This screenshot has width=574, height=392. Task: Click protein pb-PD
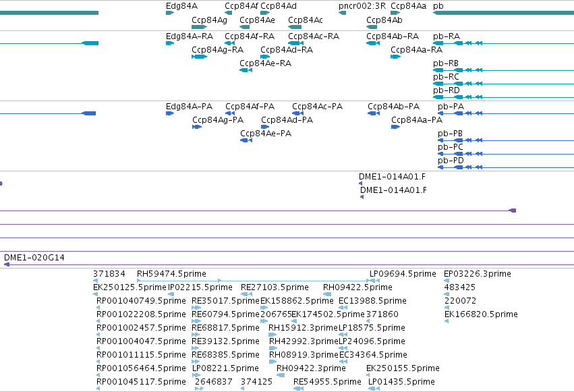tap(451, 161)
